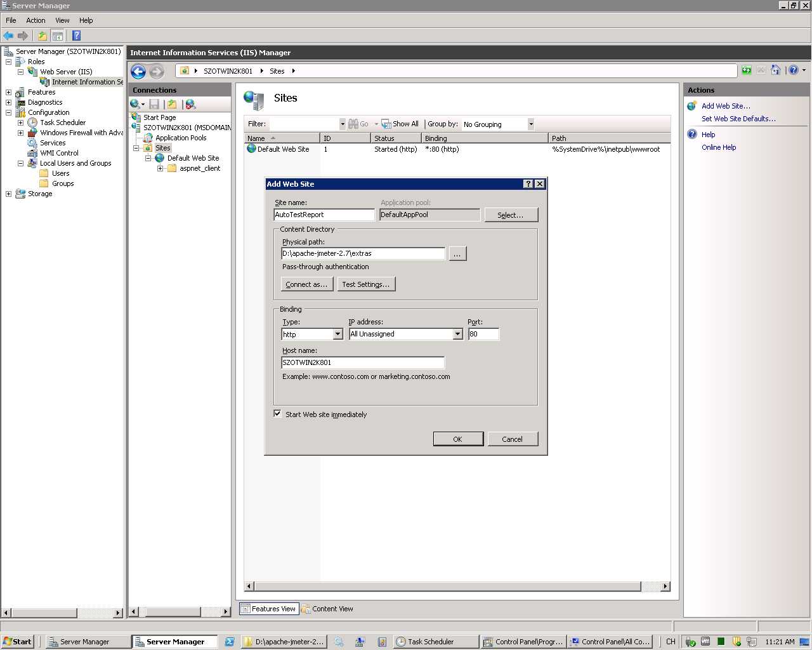Toggle the Show/Hide console tree toolbar icon

(x=58, y=36)
